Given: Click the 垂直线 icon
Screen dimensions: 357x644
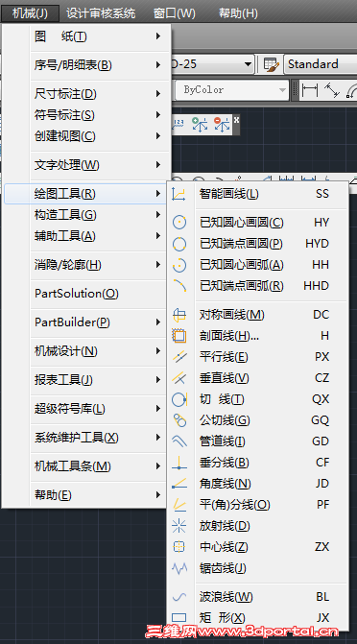Looking at the screenshot, I should (x=179, y=378).
